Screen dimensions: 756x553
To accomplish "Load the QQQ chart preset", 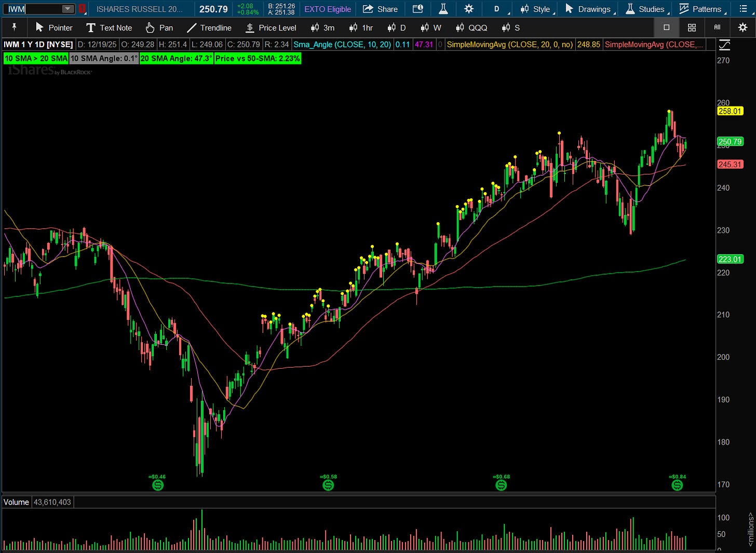I will (471, 28).
